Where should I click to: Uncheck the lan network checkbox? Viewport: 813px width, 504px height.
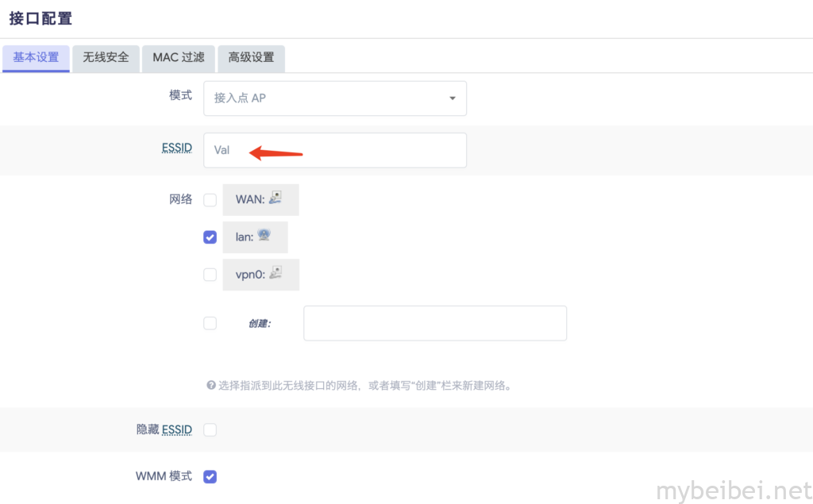pos(210,237)
